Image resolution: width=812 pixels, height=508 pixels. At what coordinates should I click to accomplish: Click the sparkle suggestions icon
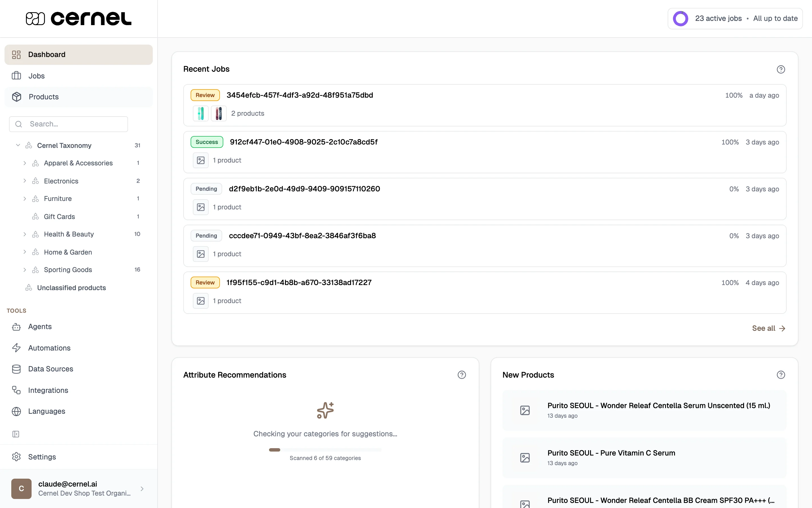pyautogui.click(x=325, y=410)
